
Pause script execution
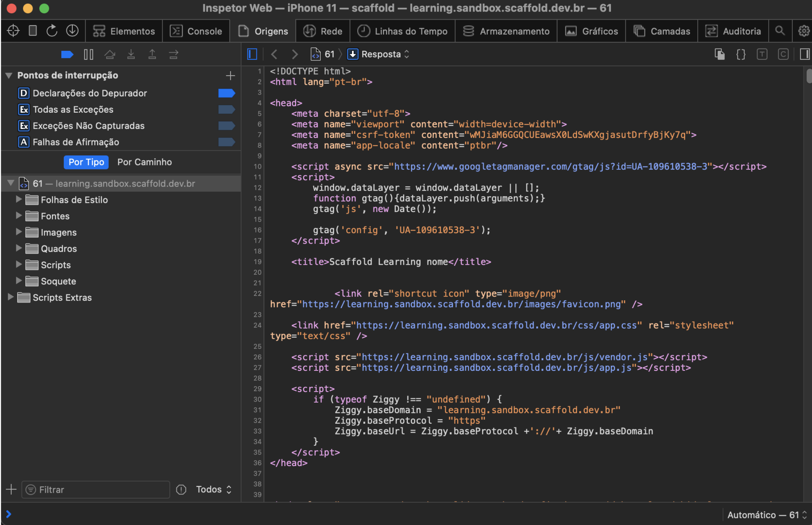(88, 55)
